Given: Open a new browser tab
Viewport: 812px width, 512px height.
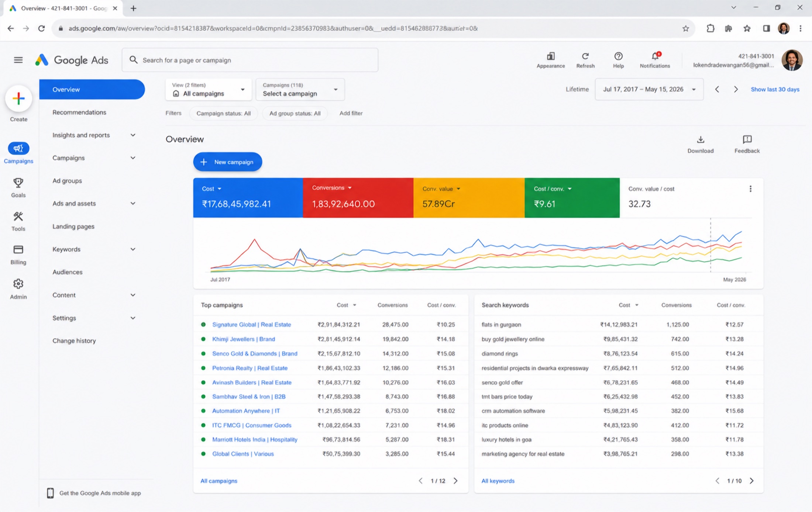Looking at the screenshot, I should point(133,8).
